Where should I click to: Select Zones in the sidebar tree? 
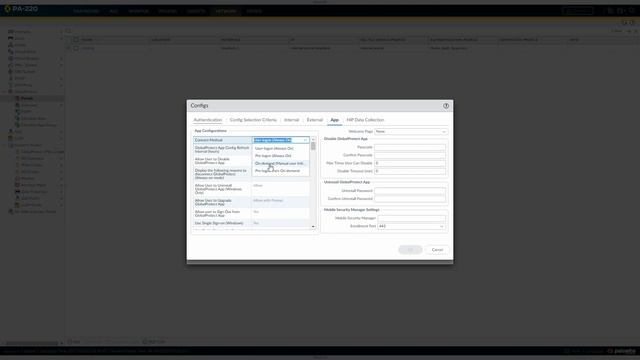coord(19,38)
